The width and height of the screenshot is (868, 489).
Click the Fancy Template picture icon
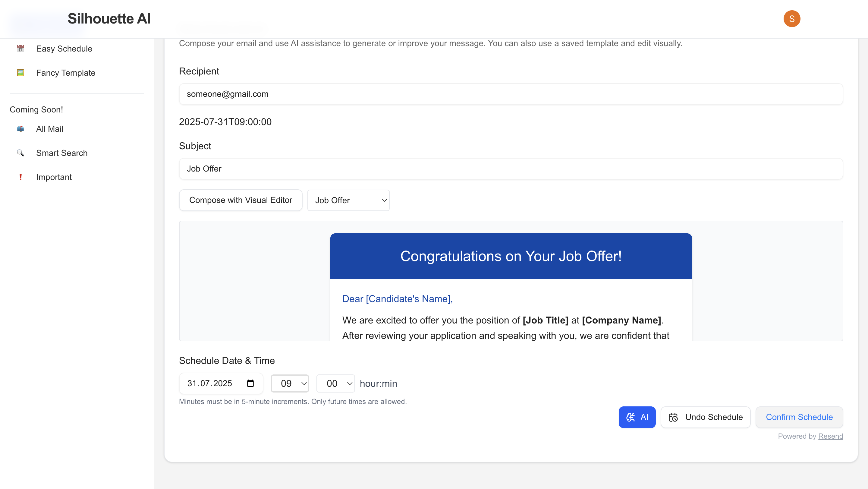coord(20,73)
